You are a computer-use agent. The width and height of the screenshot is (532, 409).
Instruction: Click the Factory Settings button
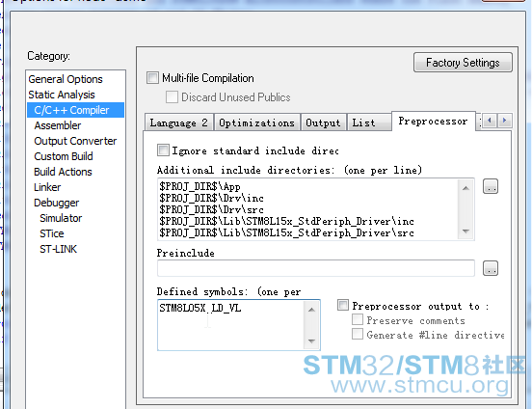463,63
